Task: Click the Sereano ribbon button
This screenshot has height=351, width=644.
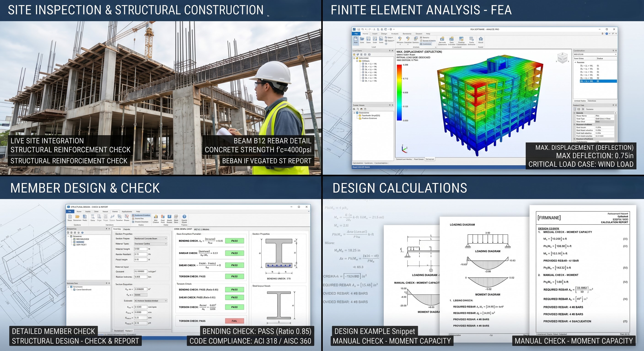Action: point(424,38)
